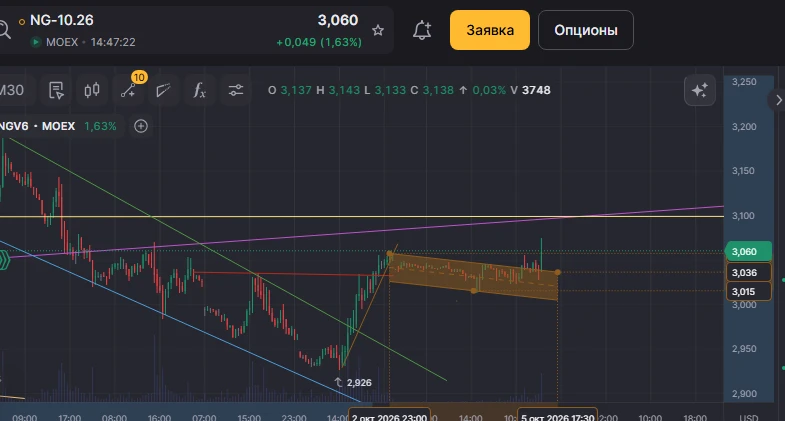Click the MOEX exchange status indicator
The height and width of the screenshot is (421, 785).
(x=36, y=42)
